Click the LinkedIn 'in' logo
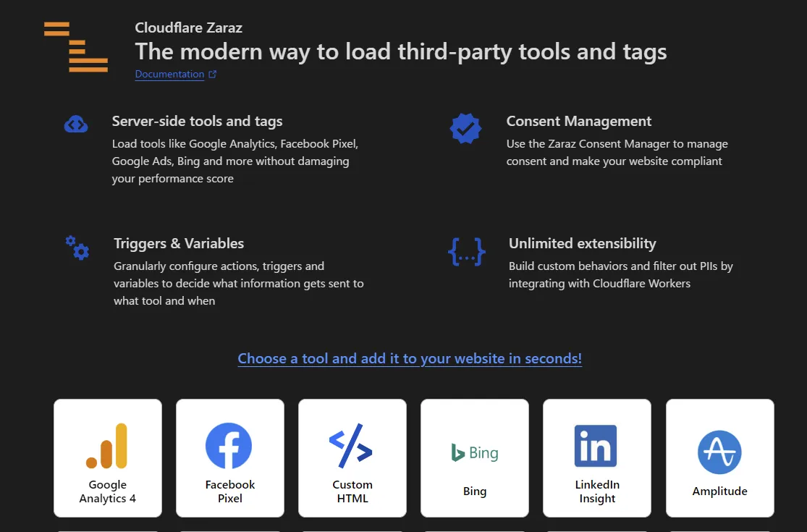The image size is (807, 532). pyautogui.click(x=596, y=446)
